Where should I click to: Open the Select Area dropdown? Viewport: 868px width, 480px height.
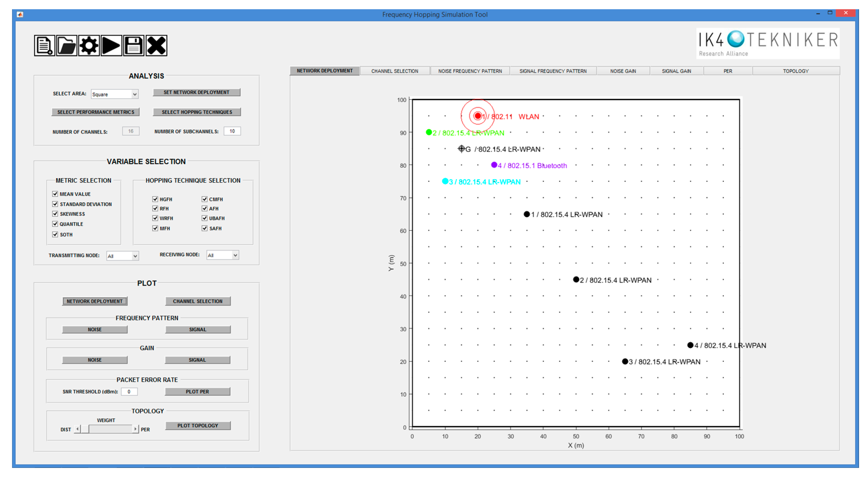pyautogui.click(x=115, y=94)
